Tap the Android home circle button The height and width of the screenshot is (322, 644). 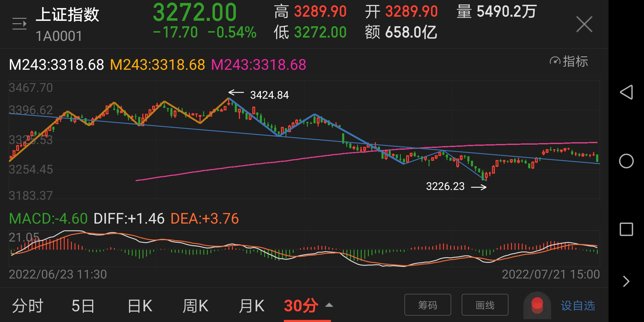(x=626, y=161)
